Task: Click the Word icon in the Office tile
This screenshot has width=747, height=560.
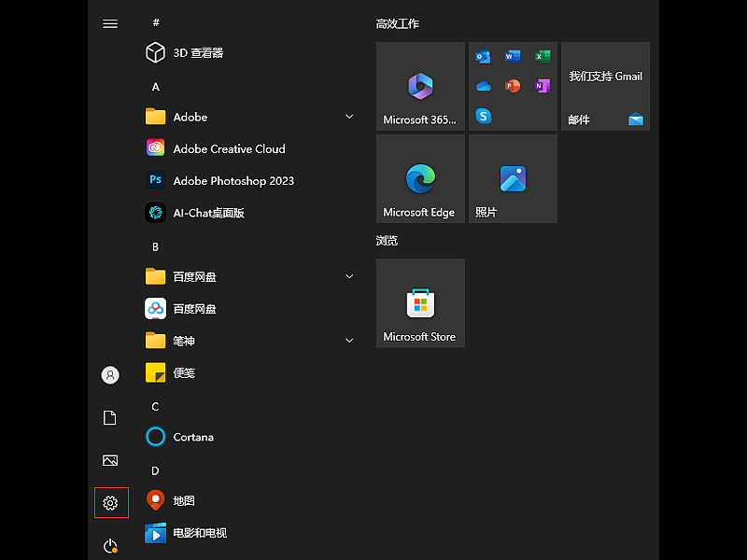Action: [513, 57]
